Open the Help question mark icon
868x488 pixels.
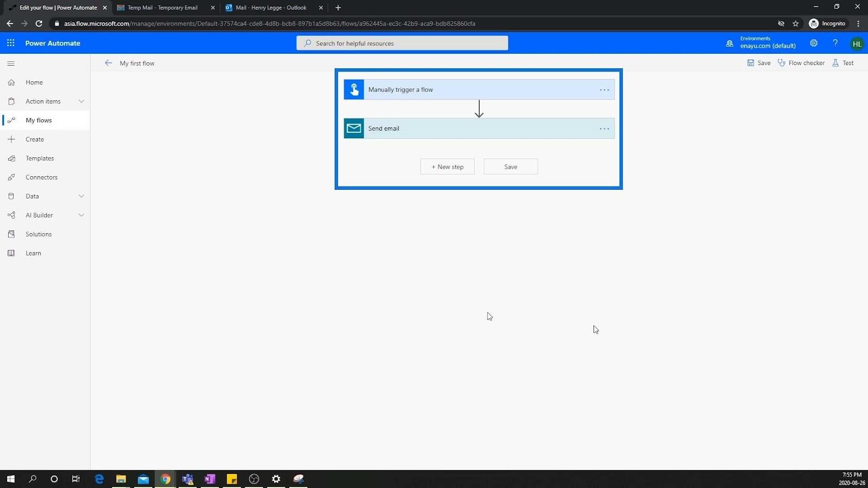point(835,43)
